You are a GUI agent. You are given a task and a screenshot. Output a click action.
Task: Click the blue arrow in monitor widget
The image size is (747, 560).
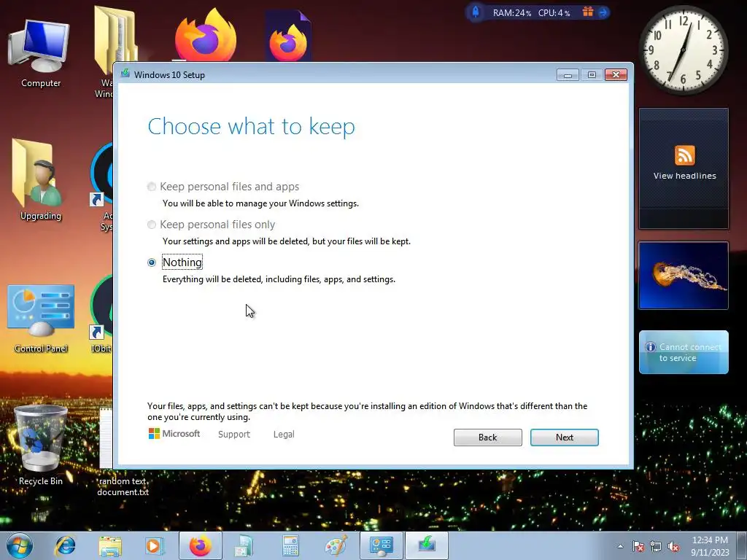tap(603, 12)
